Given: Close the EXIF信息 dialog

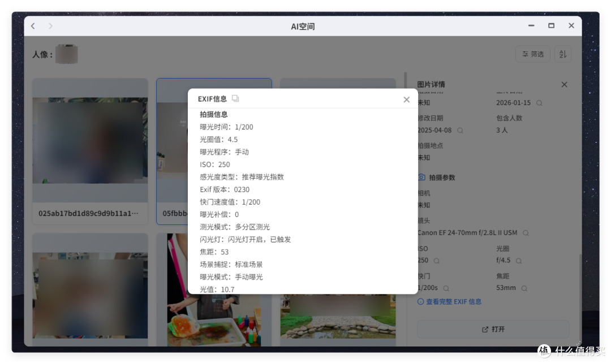Looking at the screenshot, I should tap(406, 99).
